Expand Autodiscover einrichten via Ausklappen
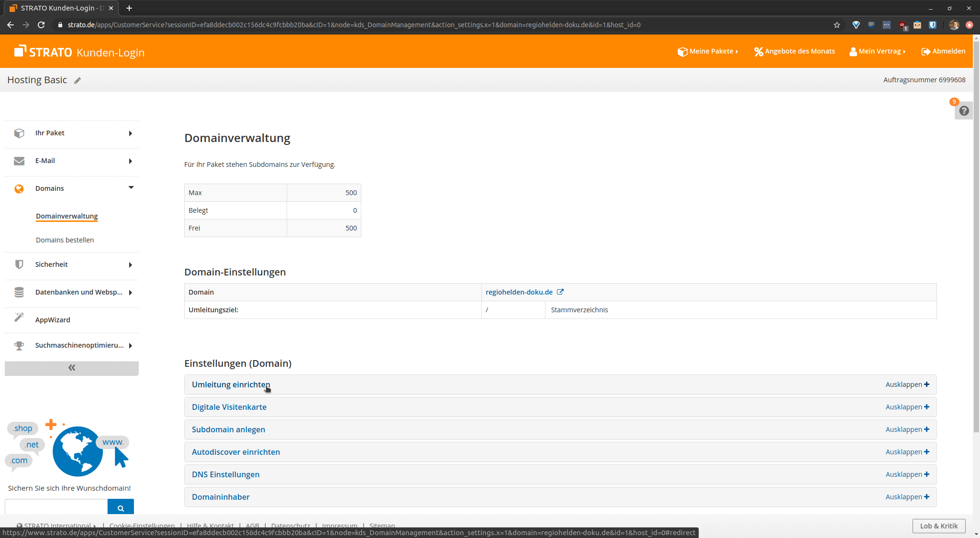Viewport: 980px width, 538px height. point(907,452)
